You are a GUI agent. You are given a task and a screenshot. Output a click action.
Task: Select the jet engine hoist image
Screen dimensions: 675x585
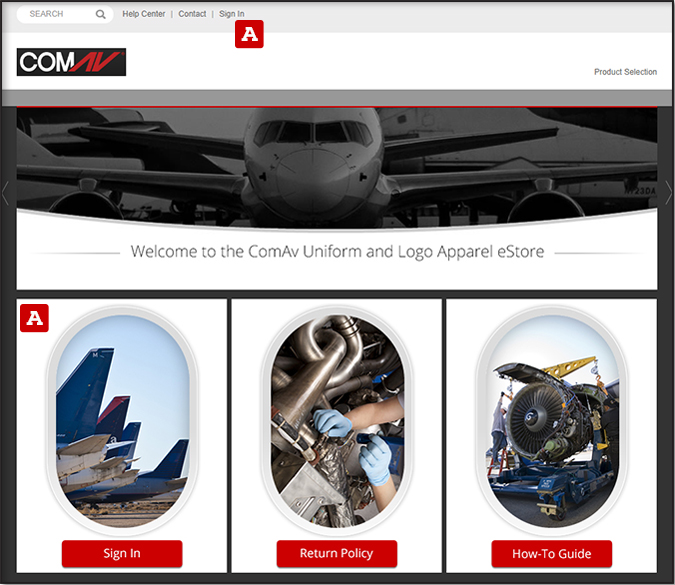pos(552,421)
